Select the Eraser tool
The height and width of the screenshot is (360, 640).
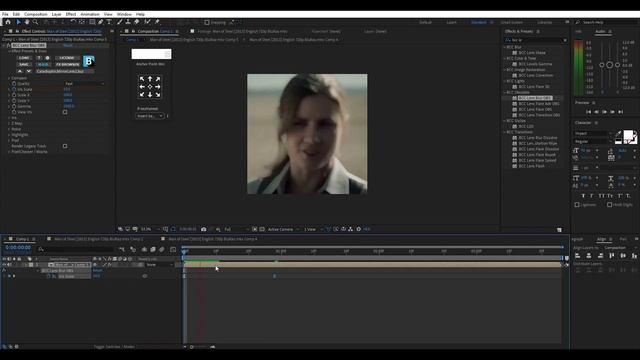coord(137,22)
